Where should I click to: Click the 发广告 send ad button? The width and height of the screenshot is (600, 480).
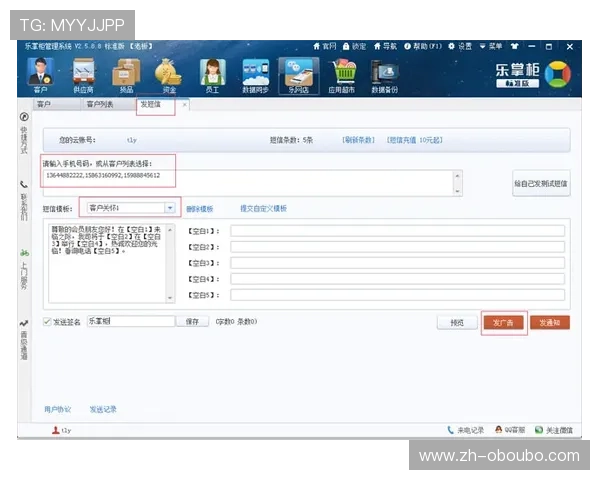[x=503, y=323]
